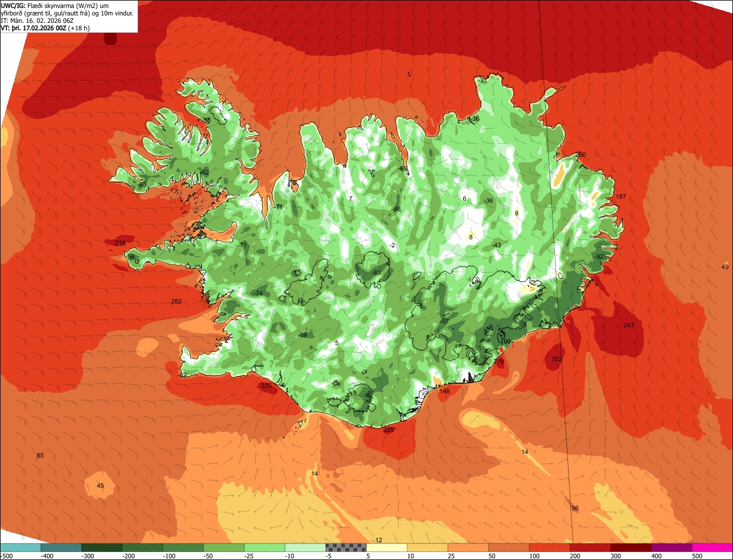Click the map value '85' in the southwest ocean
The image size is (733, 560).
click(40, 456)
